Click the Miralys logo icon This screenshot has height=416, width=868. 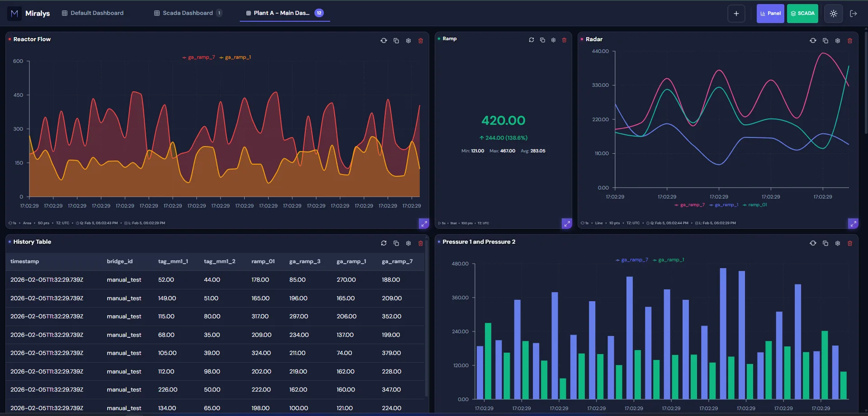pyautogui.click(x=14, y=14)
